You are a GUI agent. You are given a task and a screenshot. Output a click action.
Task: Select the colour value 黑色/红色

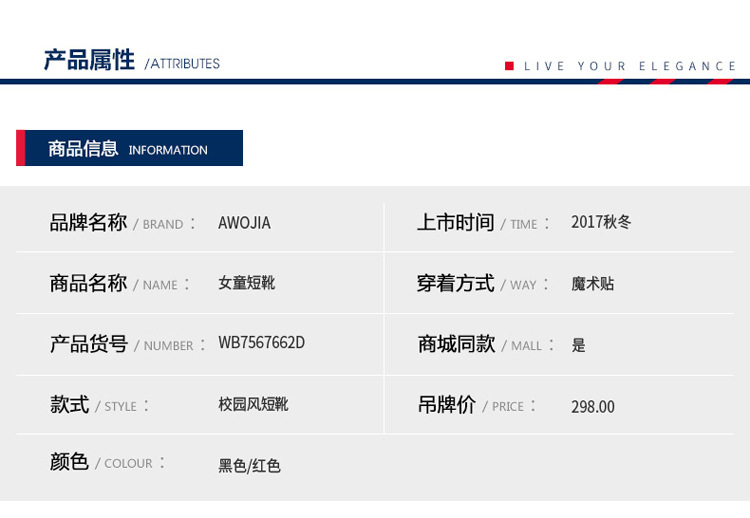click(249, 466)
